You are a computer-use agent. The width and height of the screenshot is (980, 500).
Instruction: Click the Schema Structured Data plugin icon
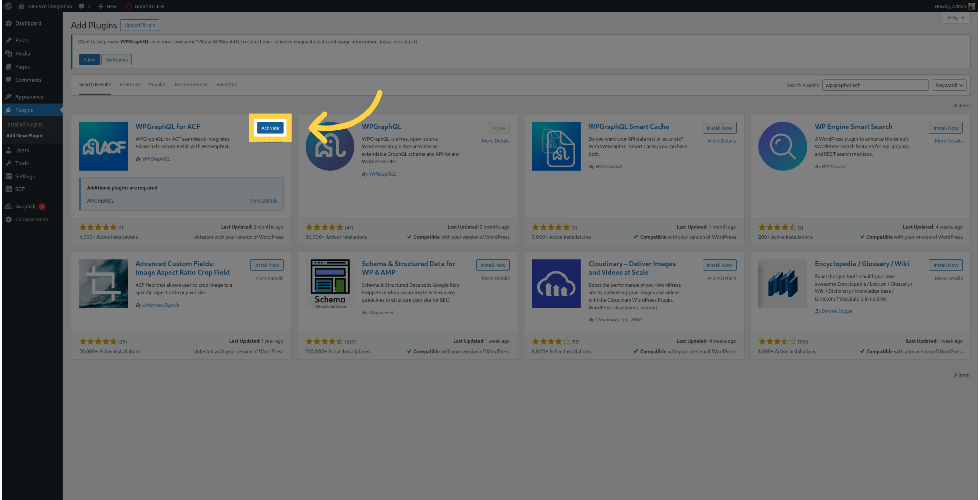click(330, 284)
